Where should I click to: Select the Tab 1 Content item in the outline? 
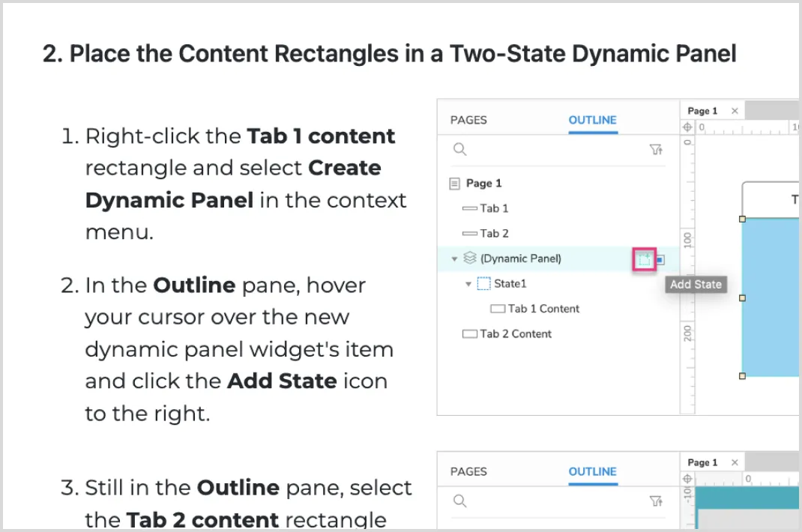tap(543, 309)
